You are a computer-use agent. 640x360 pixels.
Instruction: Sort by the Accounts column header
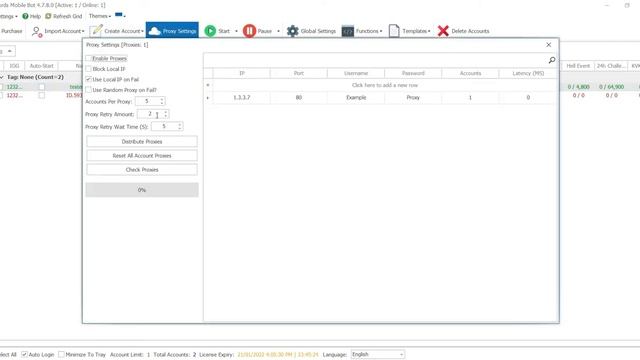click(x=470, y=73)
